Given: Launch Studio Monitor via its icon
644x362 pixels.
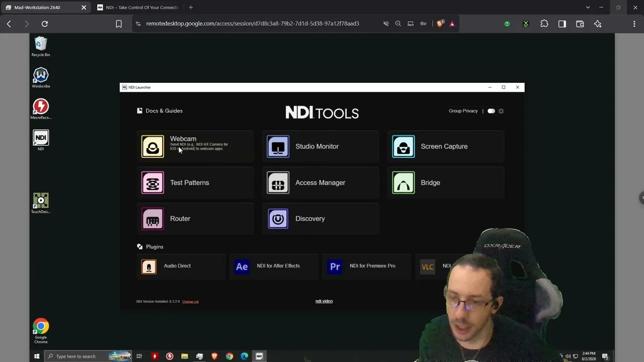Looking at the screenshot, I should tap(278, 146).
